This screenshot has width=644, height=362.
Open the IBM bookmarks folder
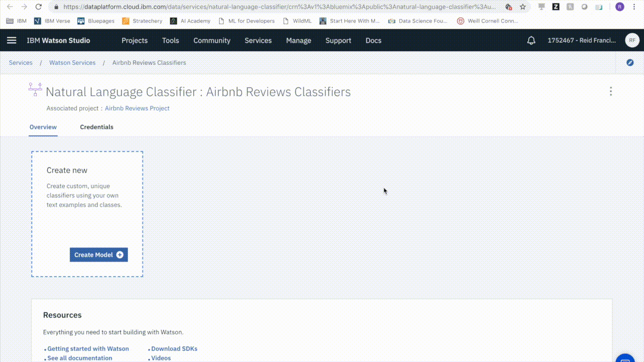click(x=16, y=21)
